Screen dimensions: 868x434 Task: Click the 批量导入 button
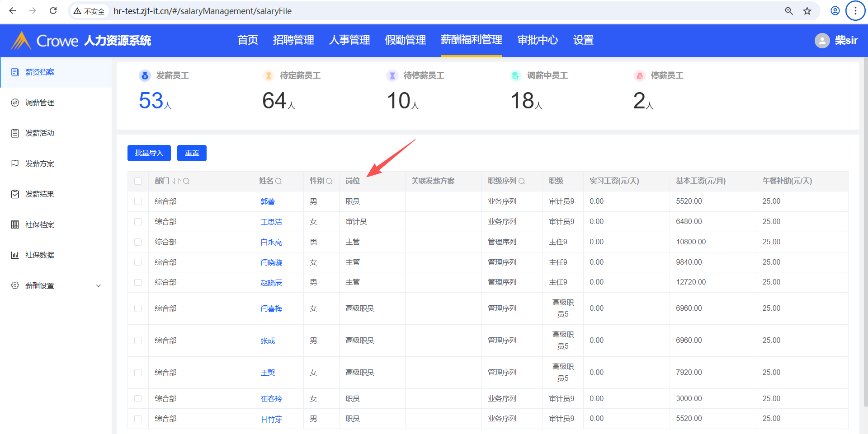[x=149, y=153]
